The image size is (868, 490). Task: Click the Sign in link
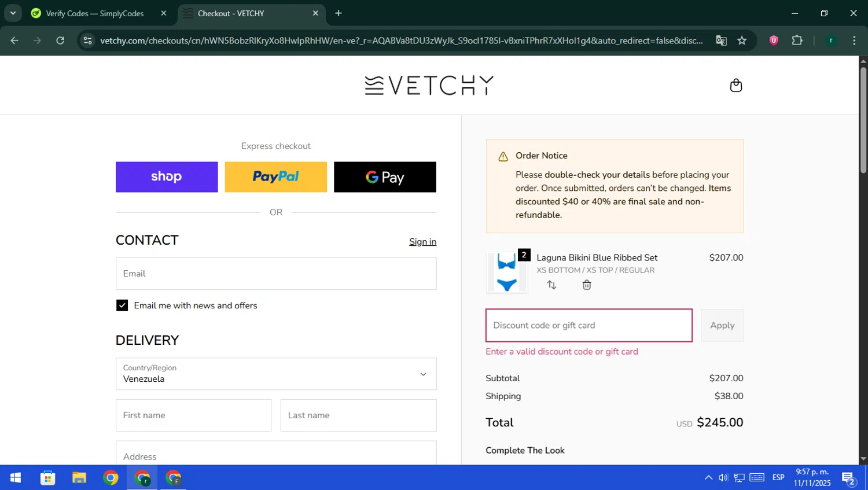[x=422, y=242]
